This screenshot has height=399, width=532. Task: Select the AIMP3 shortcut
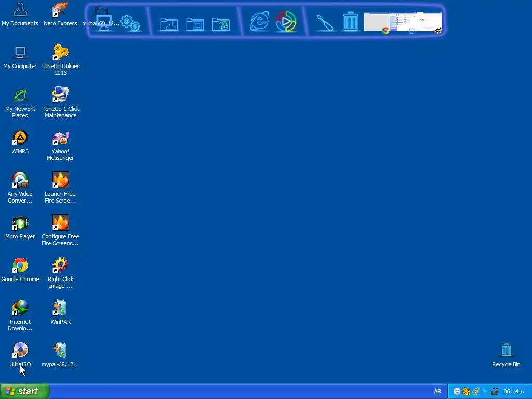pos(20,142)
